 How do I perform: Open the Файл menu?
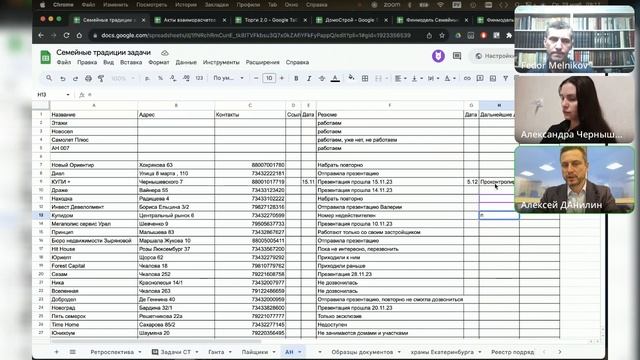(64, 62)
